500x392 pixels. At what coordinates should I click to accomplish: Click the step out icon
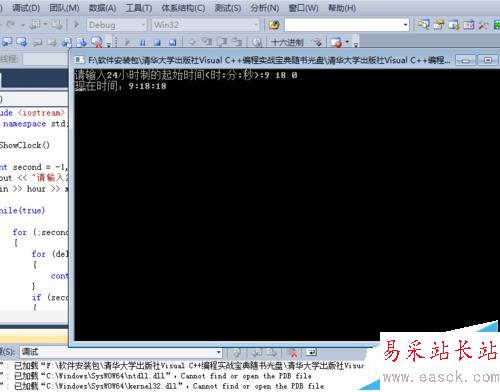(237, 42)
